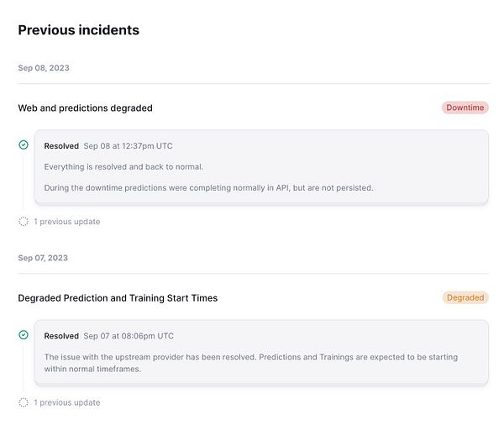Select the Sep 08, 2023 date header
The height and width of the screenshot is (425, 504).
point(44,68)
